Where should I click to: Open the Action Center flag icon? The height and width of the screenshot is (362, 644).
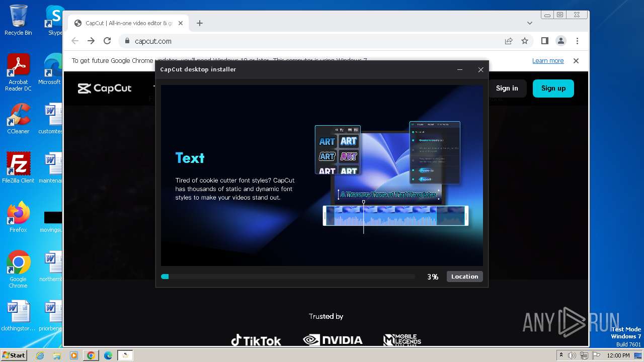pyautogui.click(x=595, y=355)
